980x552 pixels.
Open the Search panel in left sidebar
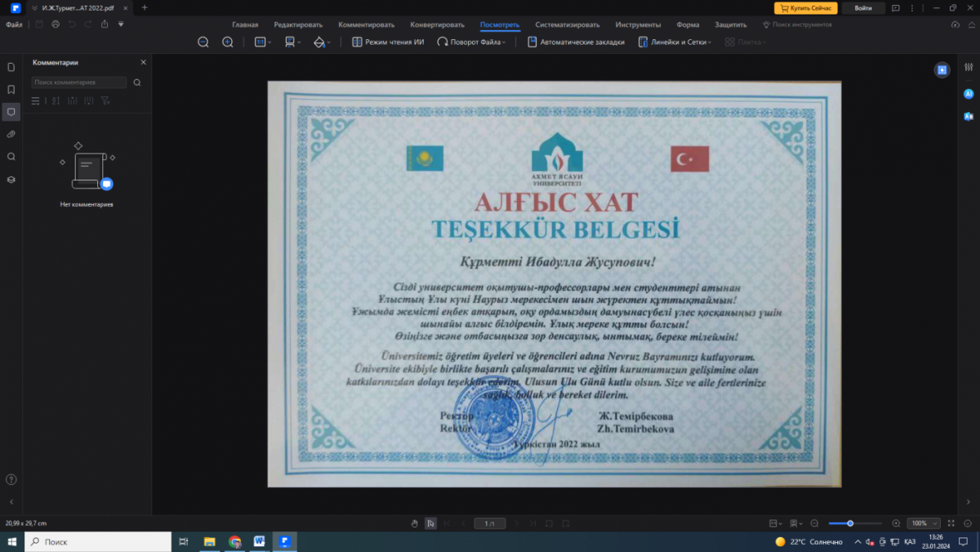click(11, 156)
